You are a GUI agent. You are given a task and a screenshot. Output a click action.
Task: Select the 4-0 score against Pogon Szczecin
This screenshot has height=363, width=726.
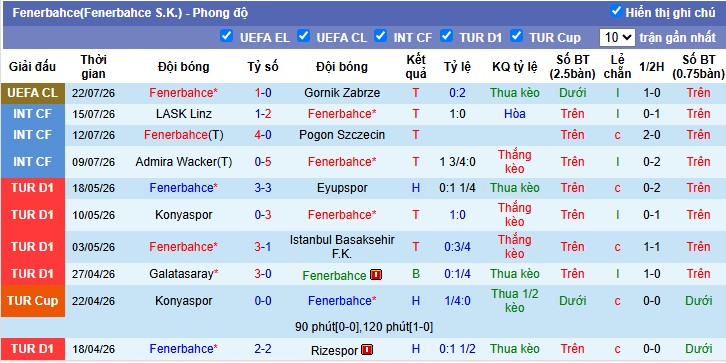click(263, 135)
